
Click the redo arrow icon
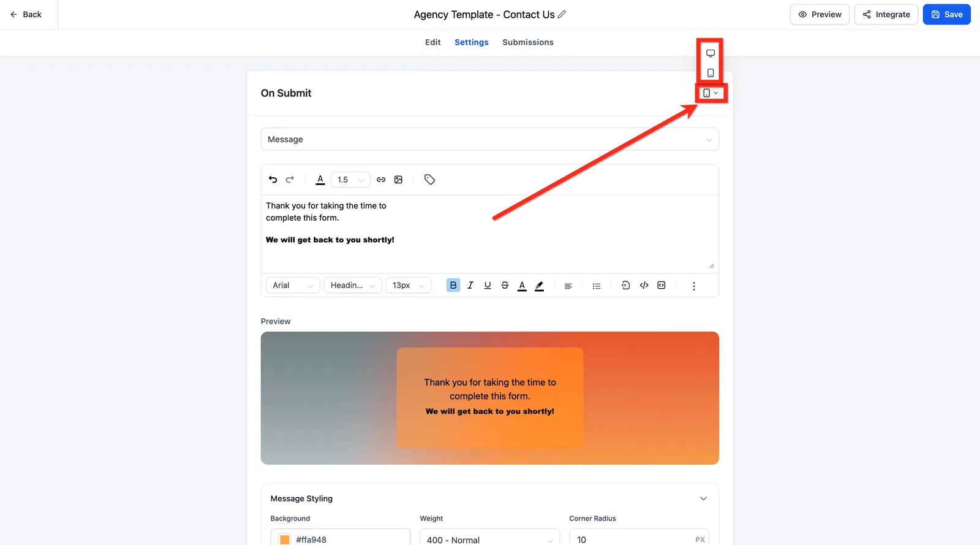pyautogui.click(x=290, y=180)
